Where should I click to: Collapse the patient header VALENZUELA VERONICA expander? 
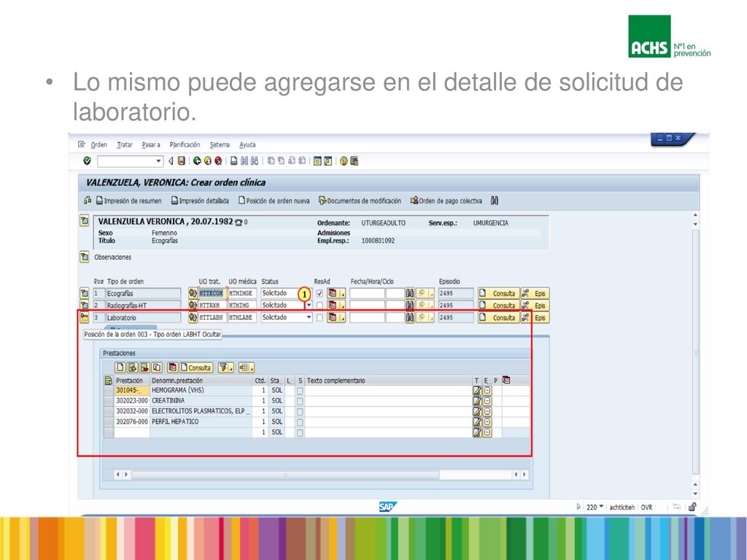[85, 221]
